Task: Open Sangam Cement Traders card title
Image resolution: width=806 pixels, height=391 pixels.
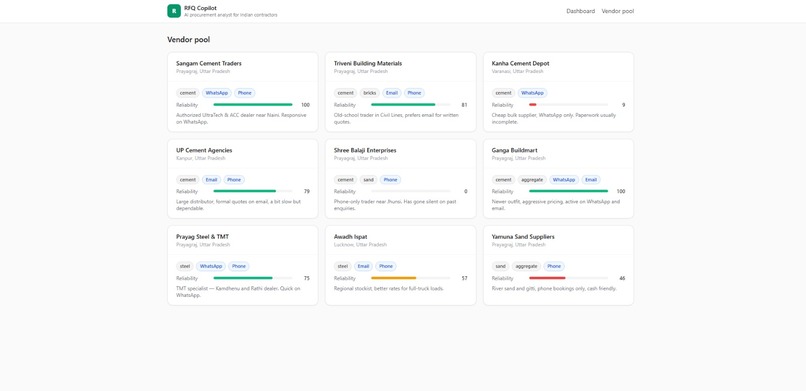Action: coord(209,63)
